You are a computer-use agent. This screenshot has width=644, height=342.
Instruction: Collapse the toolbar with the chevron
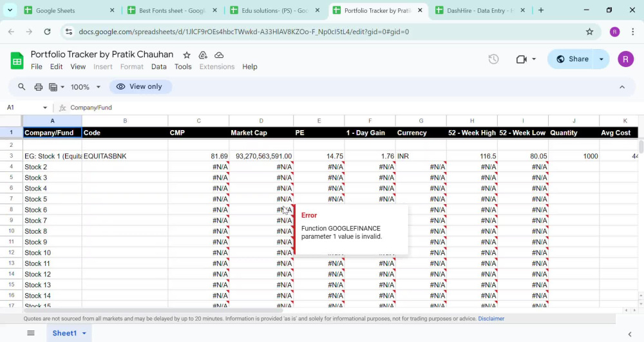(622, 87)
